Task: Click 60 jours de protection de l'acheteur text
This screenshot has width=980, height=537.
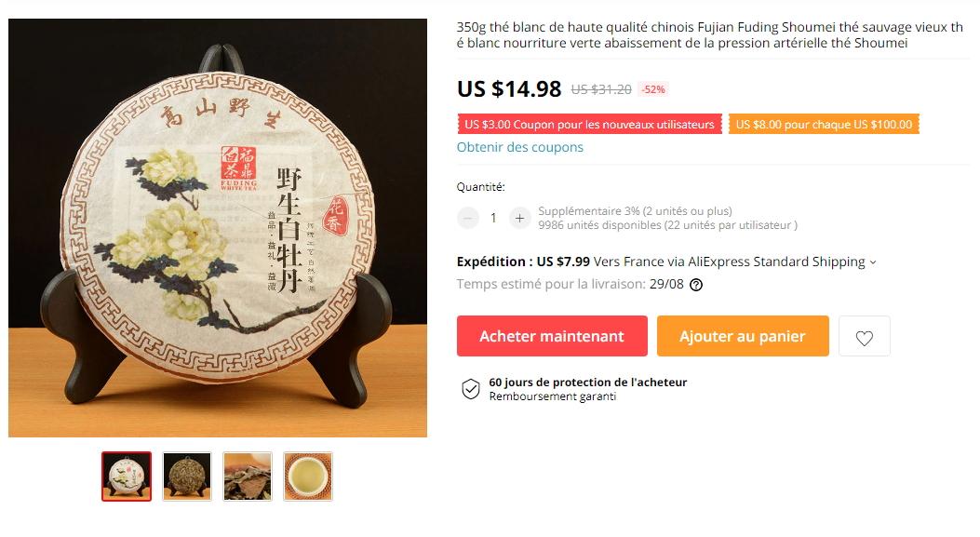Action: click(x=587, y=383)
